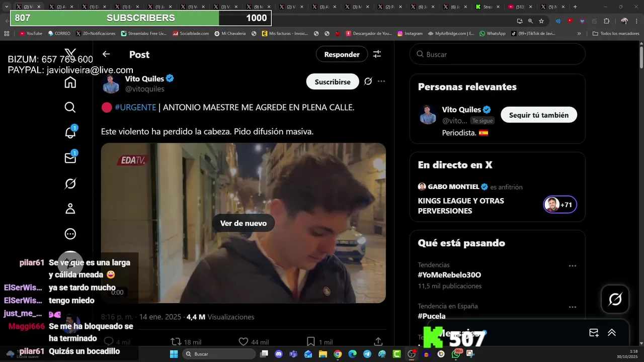Screen dimensions: 644x362
Task: Expand hidden bookmarks chevron
Action: [x=579, y=34]
